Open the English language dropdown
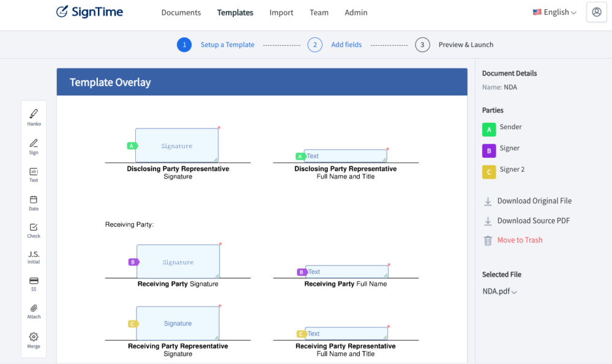This screenshot has height=364, width=612. coord(554,12)
